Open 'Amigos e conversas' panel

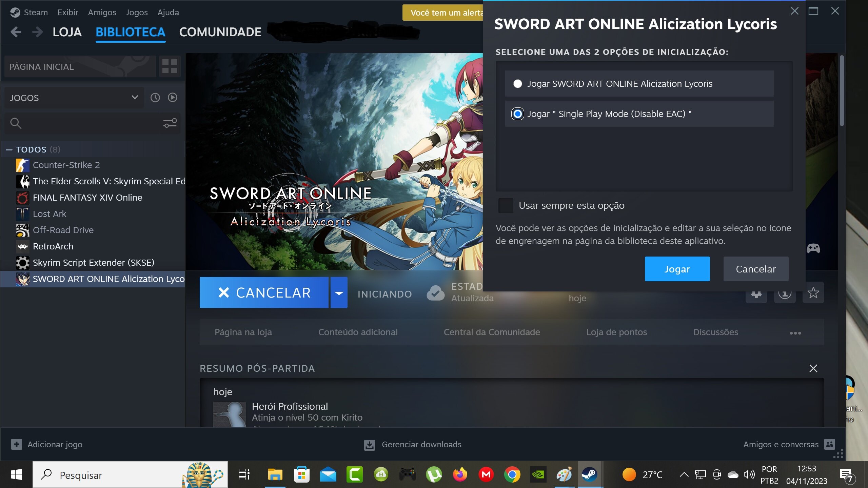click(x=789, y=444)
